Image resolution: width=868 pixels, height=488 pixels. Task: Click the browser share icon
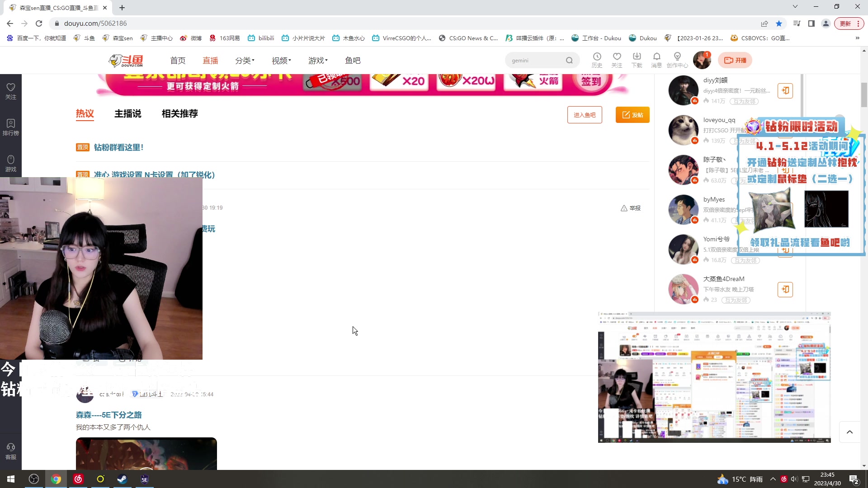pos(764,23)
